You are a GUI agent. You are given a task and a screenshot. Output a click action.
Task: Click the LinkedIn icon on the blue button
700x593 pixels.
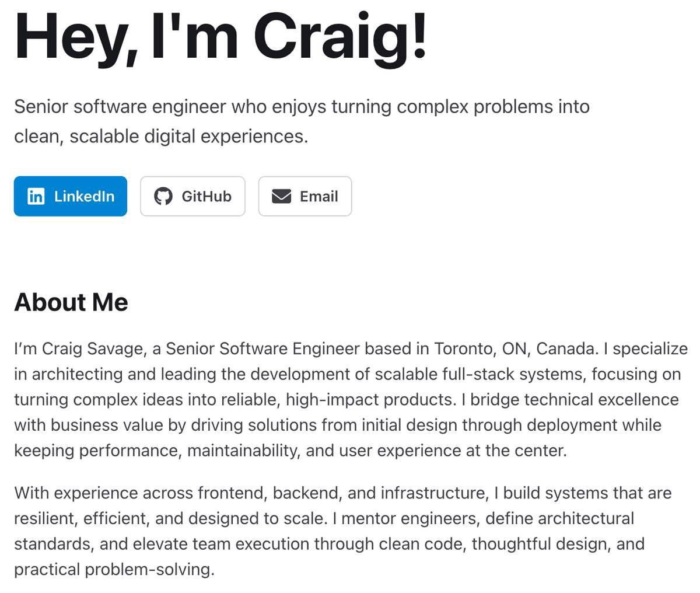click(x=36, y=196)
